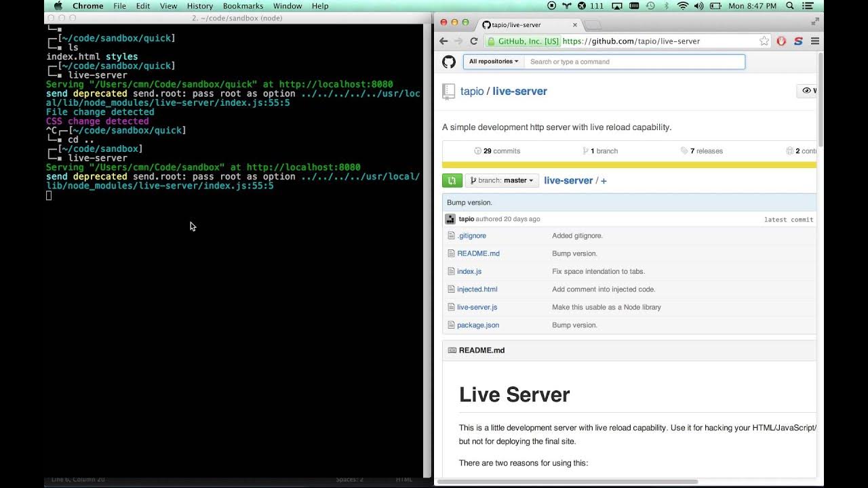Click the Bluetooth menu bar icon

tap(667, 5)
